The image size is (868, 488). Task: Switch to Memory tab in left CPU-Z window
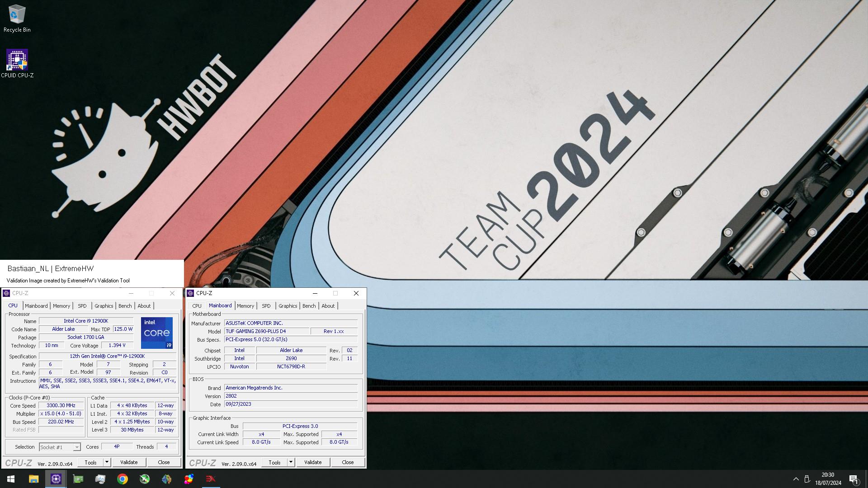(61, 306)
